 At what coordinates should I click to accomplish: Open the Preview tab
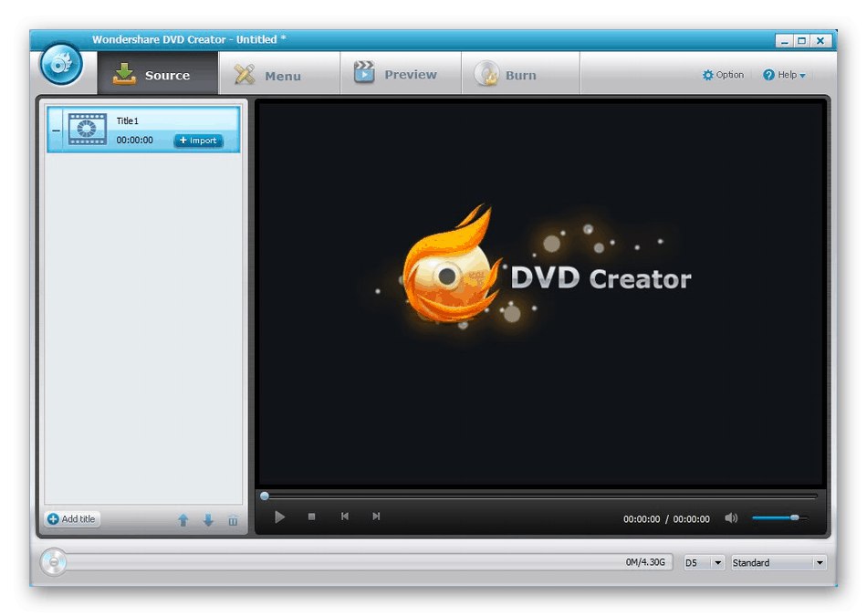(x=400, y=74)
